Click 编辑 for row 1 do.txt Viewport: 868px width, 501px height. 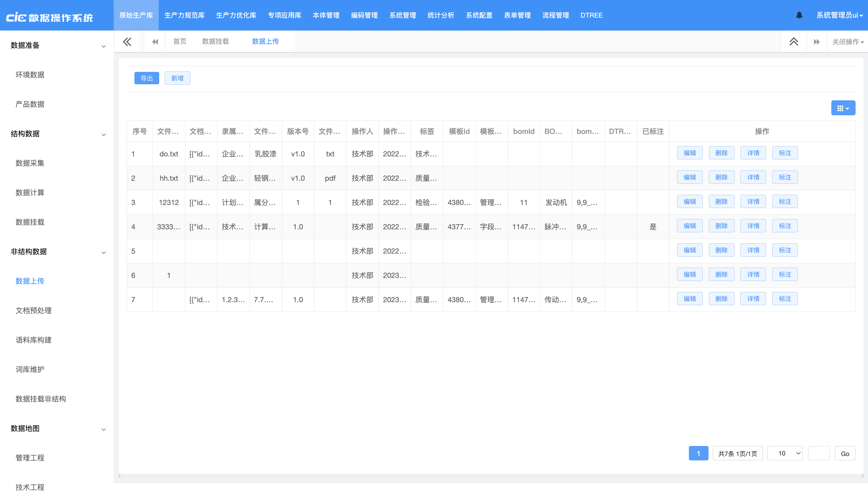[x=689, y=153]
